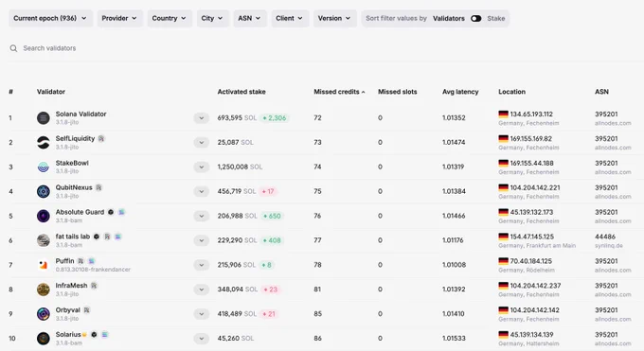This screenshot has height=351, width=644.
Task: Select the Validators sort label
Action: point(449,19)
